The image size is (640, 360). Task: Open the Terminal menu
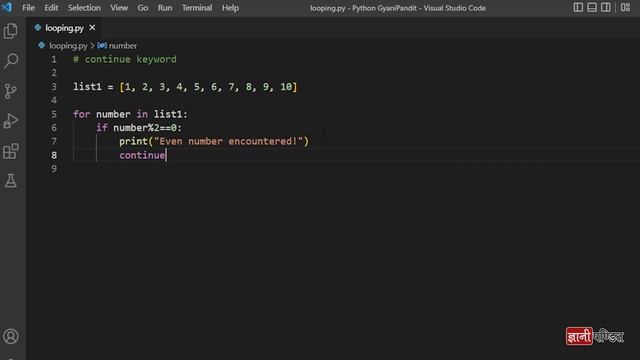point(197,8)
